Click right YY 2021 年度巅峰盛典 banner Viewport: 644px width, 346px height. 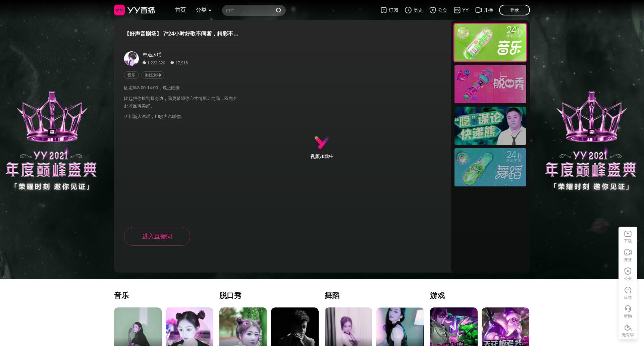coord(591,141)
